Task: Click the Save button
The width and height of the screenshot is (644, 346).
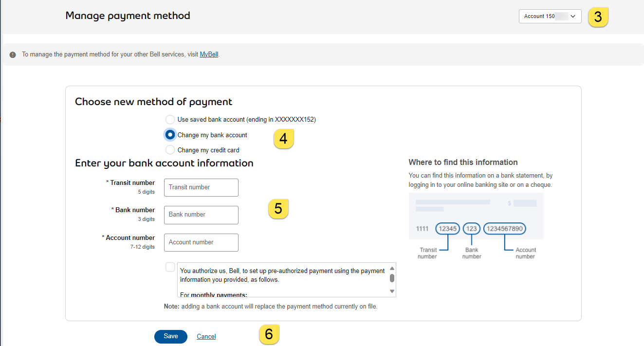Action: click(x=170, y=336)
